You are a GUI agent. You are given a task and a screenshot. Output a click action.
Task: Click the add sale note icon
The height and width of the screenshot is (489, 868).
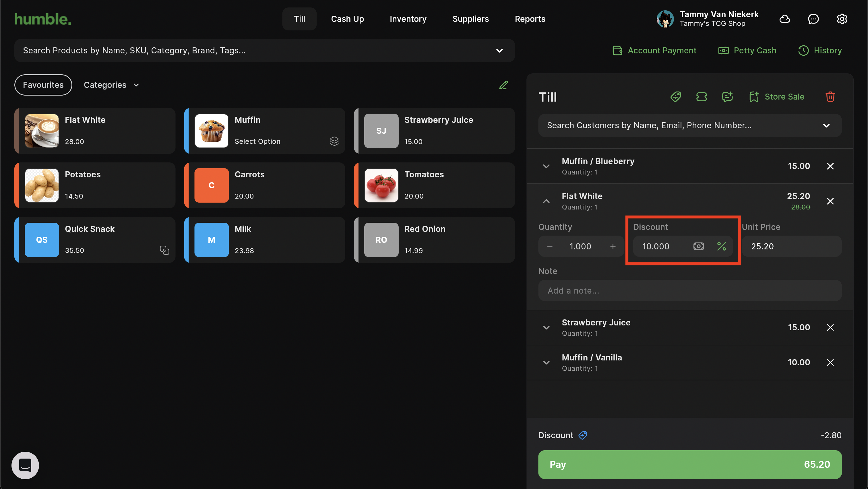[x=727, y=97]
